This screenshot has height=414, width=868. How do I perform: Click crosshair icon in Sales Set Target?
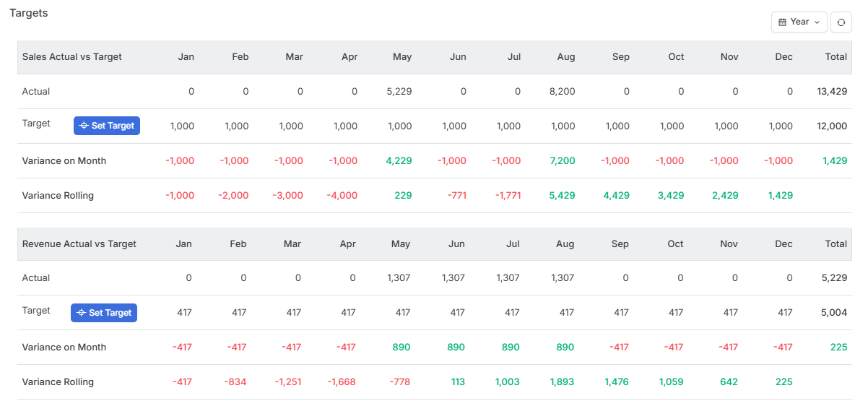click(x=83, y=126)
